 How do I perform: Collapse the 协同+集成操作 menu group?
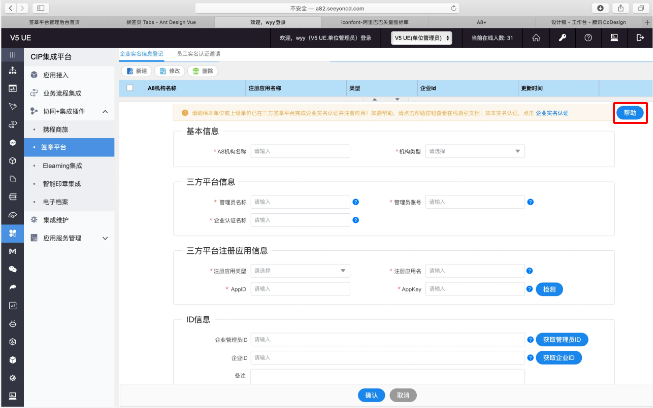tap(105, 111)
